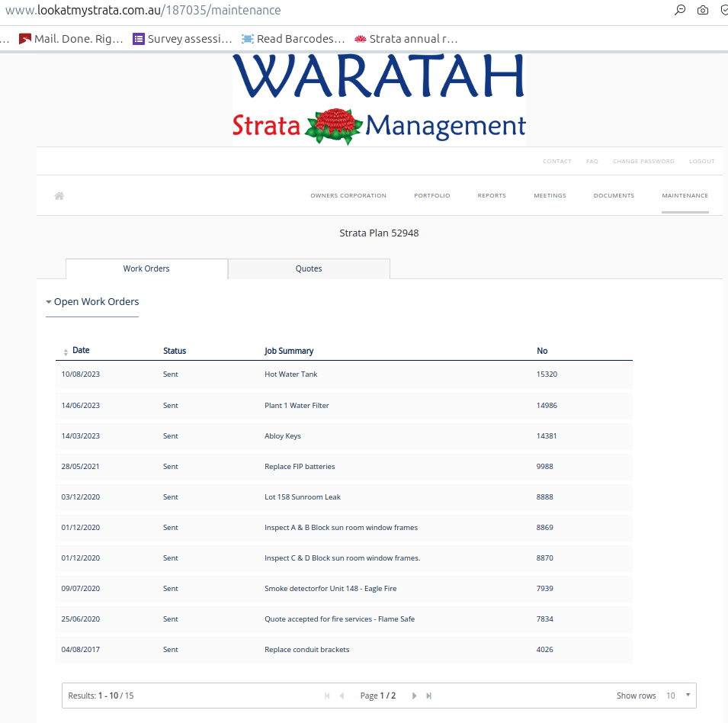Click work order number 9988
This screenshot has height=723, width=728.
[x=544, y=467]
